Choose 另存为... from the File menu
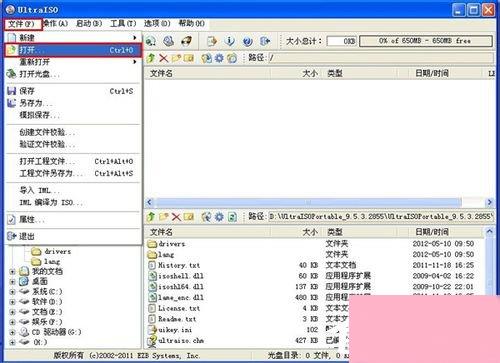Image resolution: width=500 pixels, height=363 pixels. click(73, 103)
